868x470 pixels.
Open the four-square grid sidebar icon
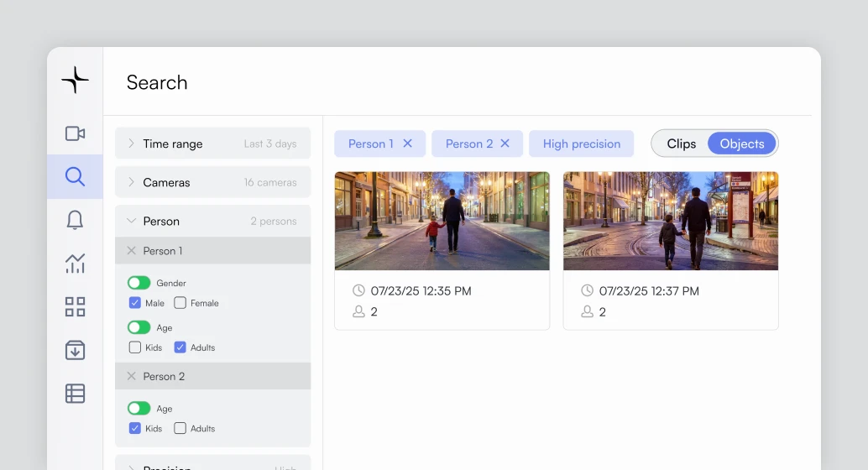coord(75,306)
